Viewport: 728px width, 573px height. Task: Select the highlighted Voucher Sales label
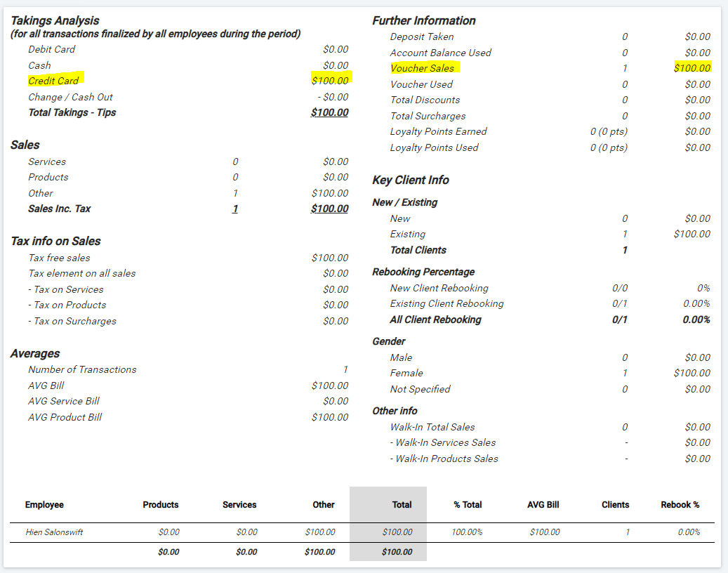tap(422, 68)
